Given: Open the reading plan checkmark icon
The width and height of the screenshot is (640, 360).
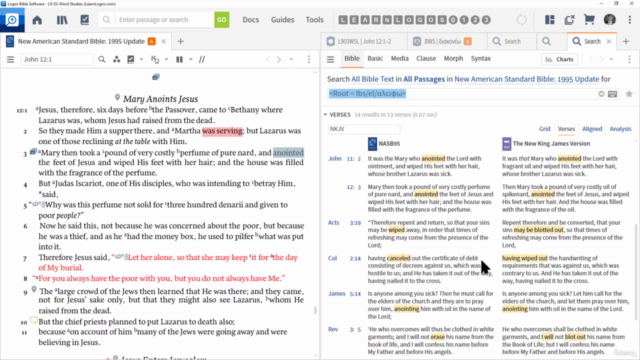Looking at the screenshot, I should pos(84,20).
